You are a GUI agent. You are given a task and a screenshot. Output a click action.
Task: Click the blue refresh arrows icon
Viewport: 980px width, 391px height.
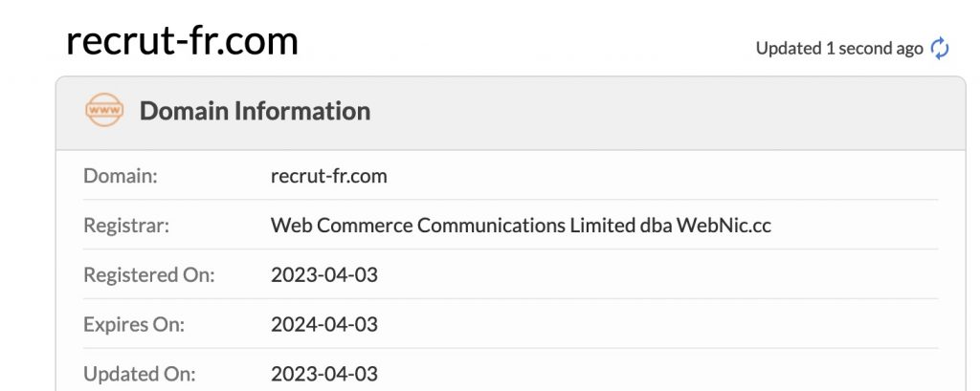tap(940, 48)
